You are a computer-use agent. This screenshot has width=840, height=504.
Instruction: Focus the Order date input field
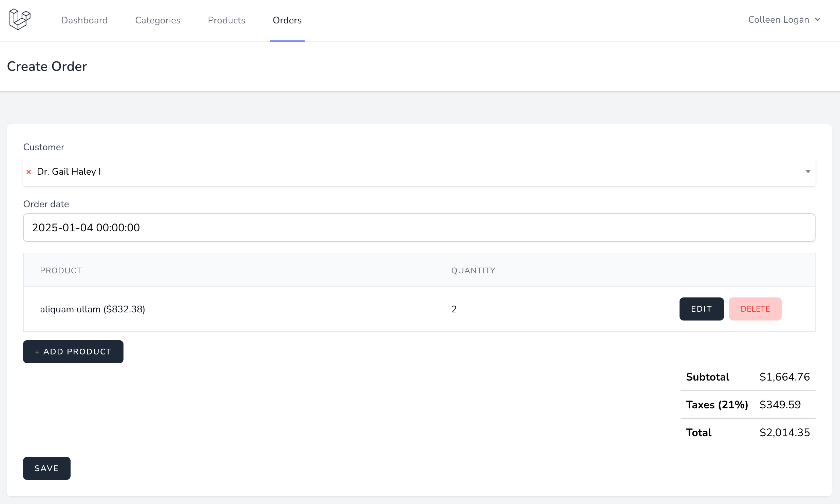[x=419, y=228]
